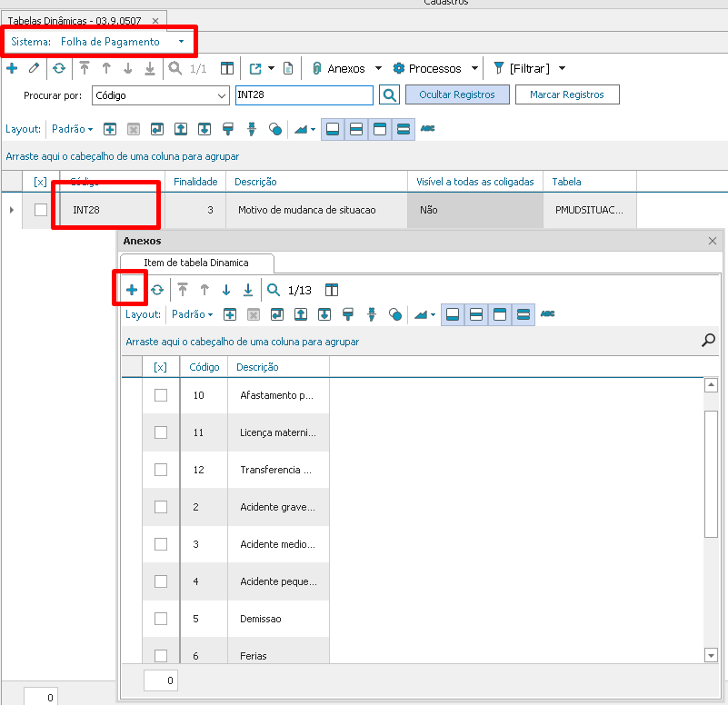This screenshot has height=705, width=728.
Task: Go to next item in Anexos toolbar
Action: 226,290
